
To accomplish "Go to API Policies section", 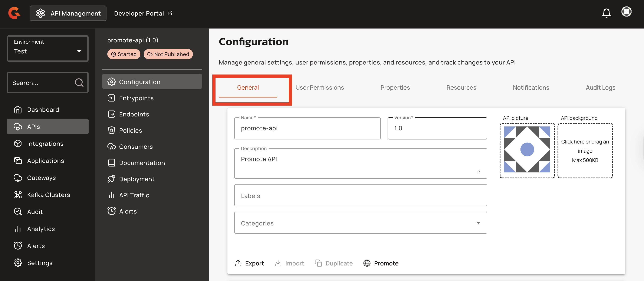I will [130, 130].
